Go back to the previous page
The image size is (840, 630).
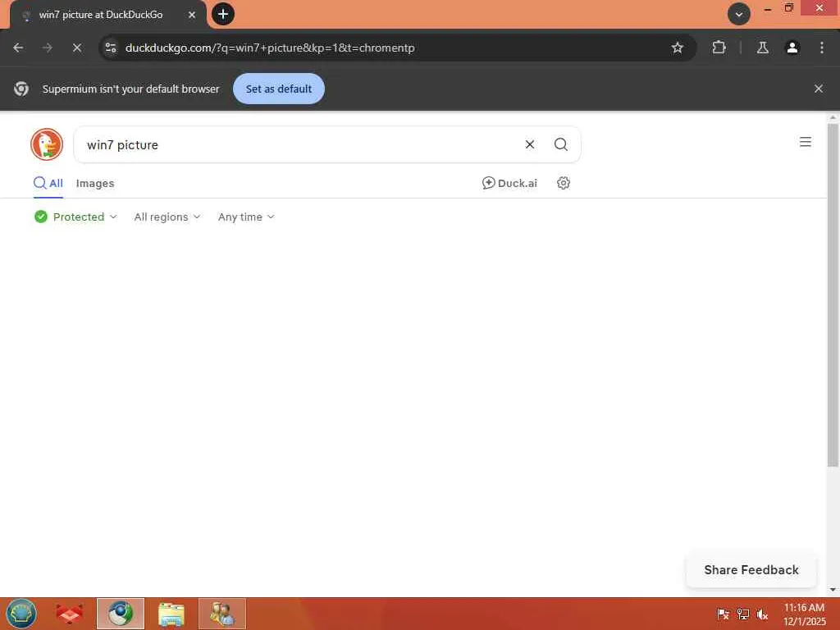pyautogui.click(x=18, y=48)
